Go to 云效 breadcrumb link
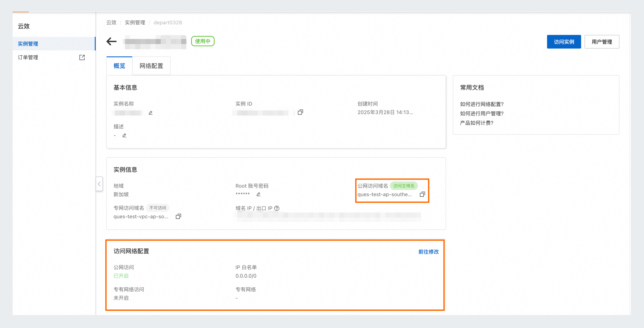 tap(111, 23)
